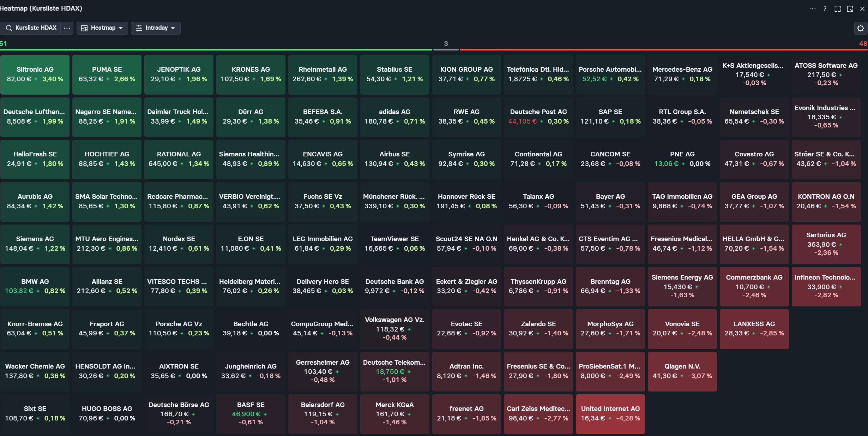Select the KION GROUP AG tile

pyautogui.click(x=466, y=74)
